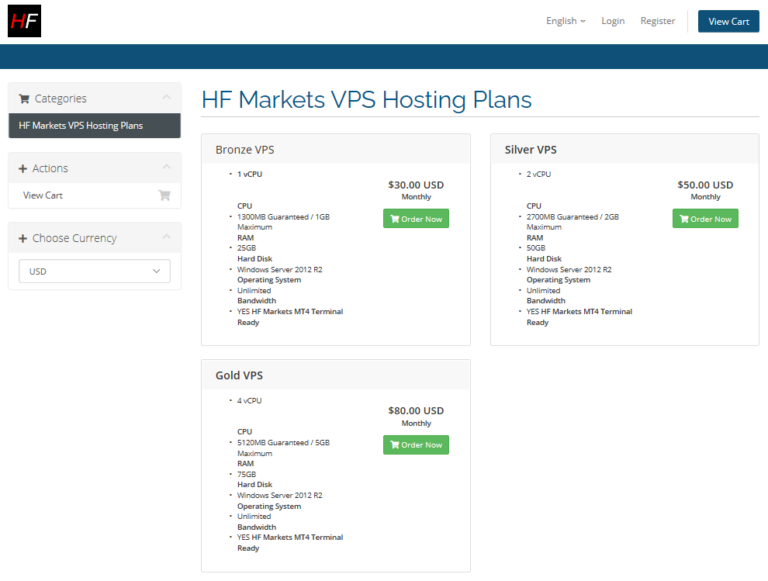The width and height of the screenshot is (768, 581).
Task: Open the Register page
Action: (x=657, y=21)
